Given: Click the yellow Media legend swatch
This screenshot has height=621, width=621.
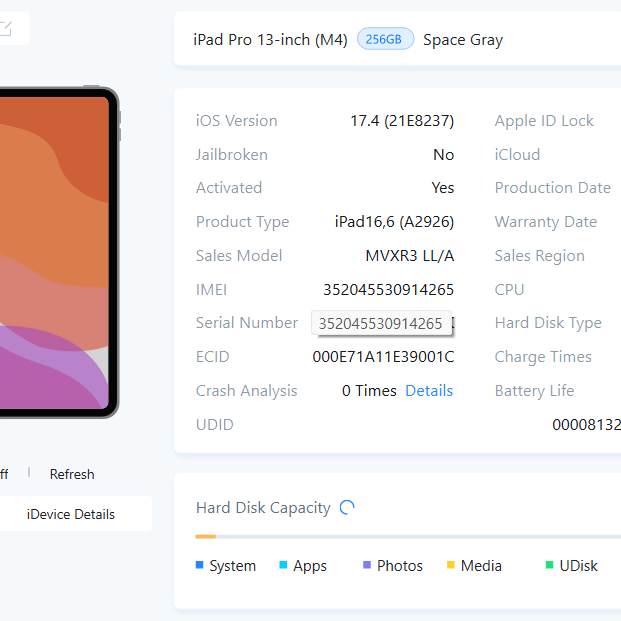Looking at the screenshot, I should (451, 565).
